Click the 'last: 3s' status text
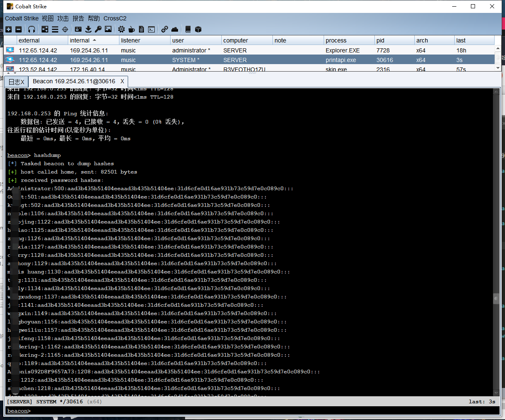This screenshot has width=505, height=420. [x=482, y=402]
